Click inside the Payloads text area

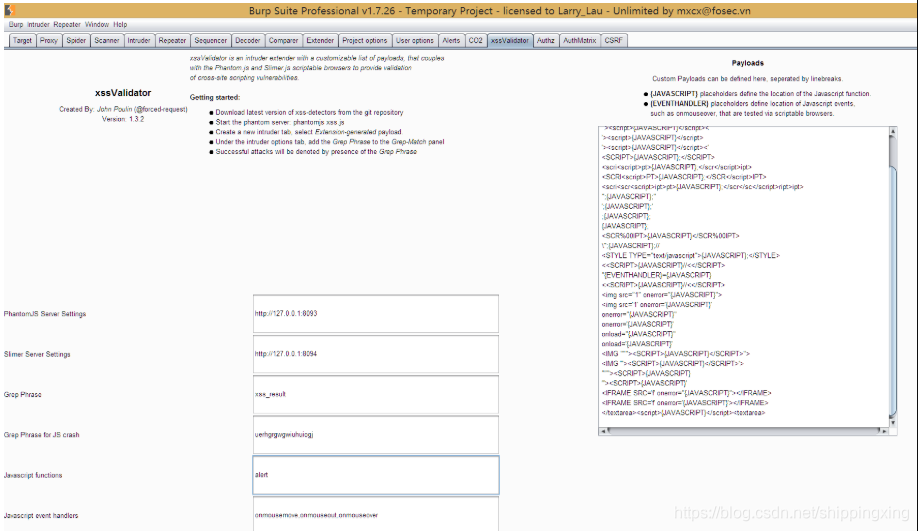coord(743,276)
